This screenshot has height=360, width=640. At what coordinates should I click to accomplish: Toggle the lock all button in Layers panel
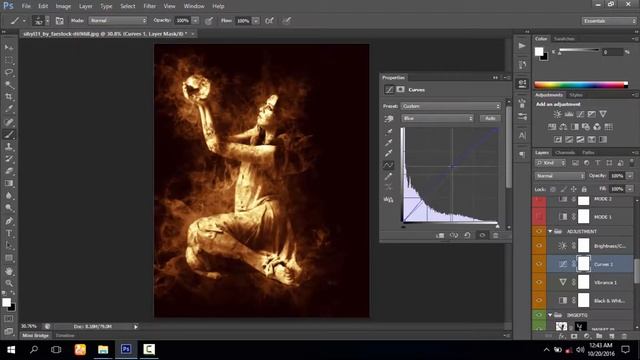pos(584,189)
